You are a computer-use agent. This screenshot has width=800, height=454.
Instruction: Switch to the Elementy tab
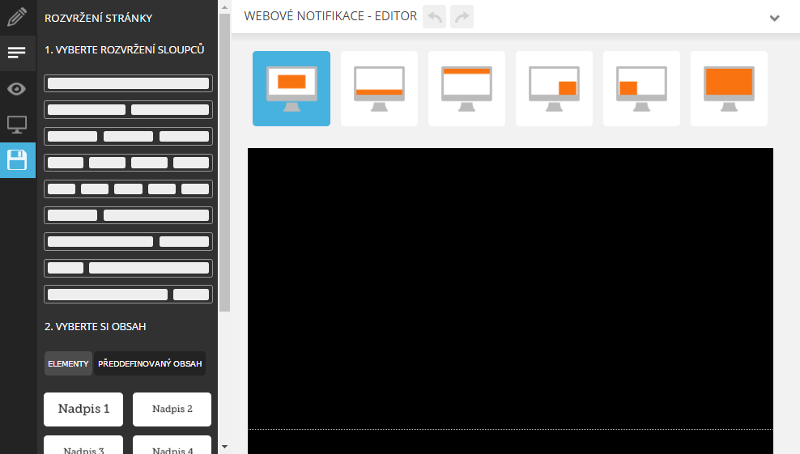pos(68,364)
